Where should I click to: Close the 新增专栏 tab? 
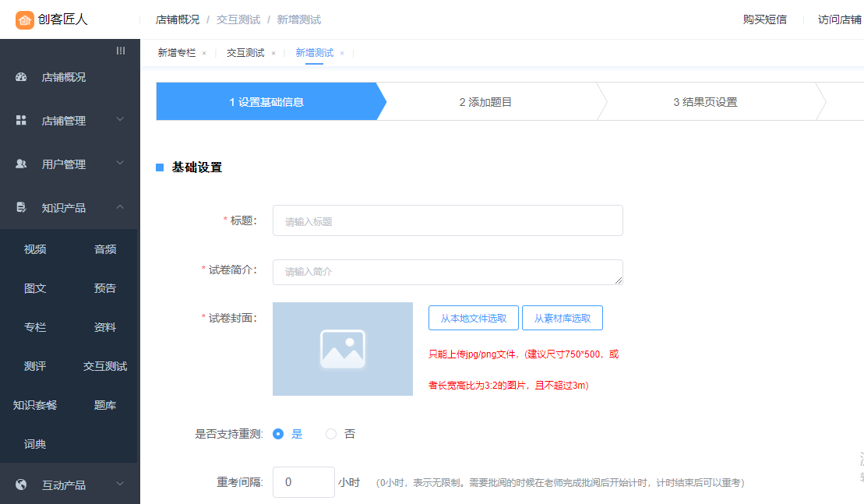tap(204, 54)
